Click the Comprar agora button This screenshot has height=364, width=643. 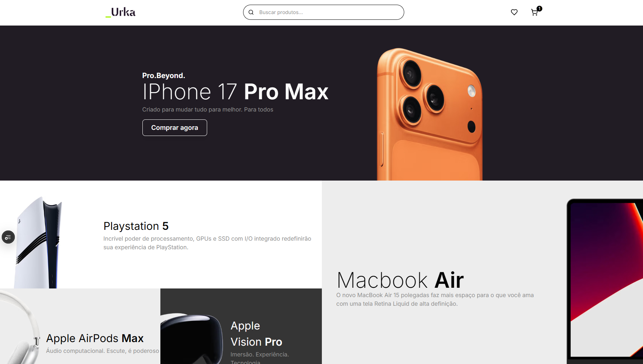click(x=174, y=128)
